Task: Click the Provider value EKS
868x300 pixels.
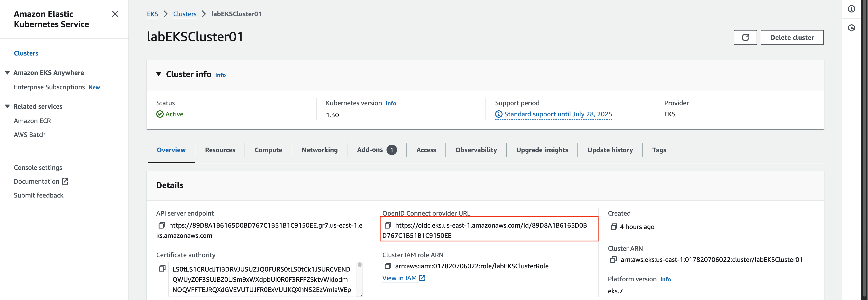Action: [x=669, y=114]
